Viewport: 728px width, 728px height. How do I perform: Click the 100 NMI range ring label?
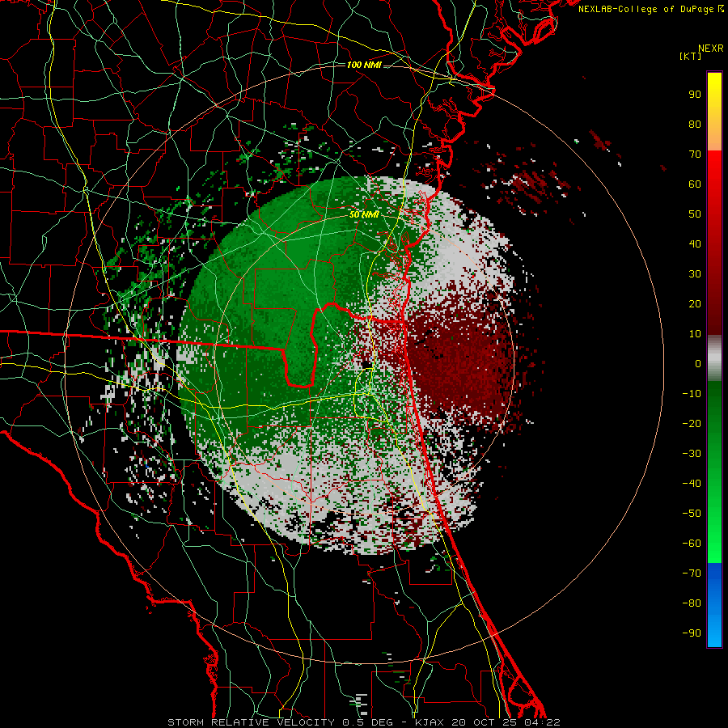(364, 65)
